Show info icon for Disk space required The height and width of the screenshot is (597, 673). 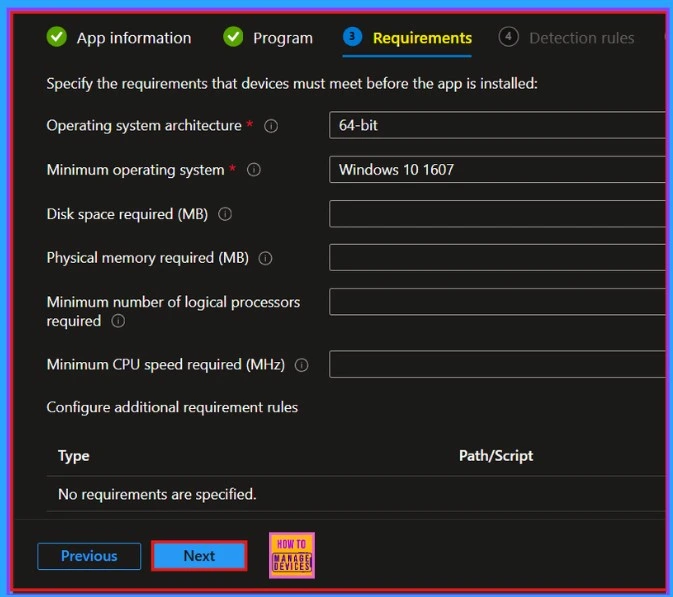pos(225,214)
